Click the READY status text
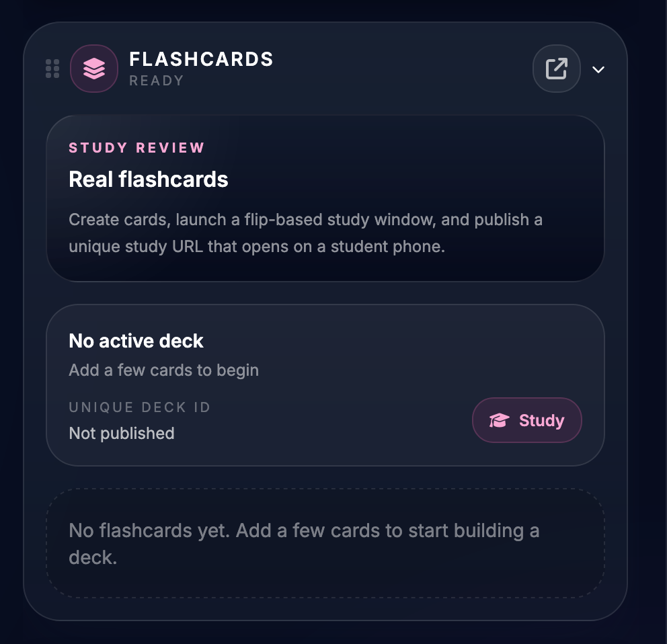This screenshot has width=667, height=644. pyautogui.click(x=157, y=81)
